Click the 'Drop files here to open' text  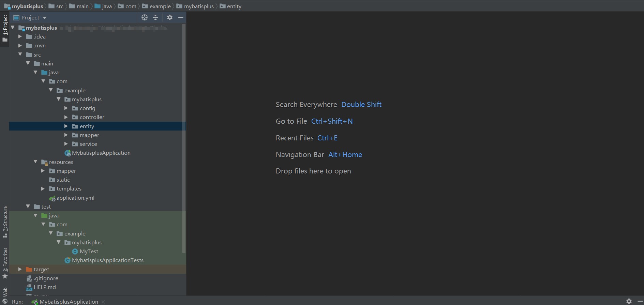pyautogui.click(x=313, y=171)
